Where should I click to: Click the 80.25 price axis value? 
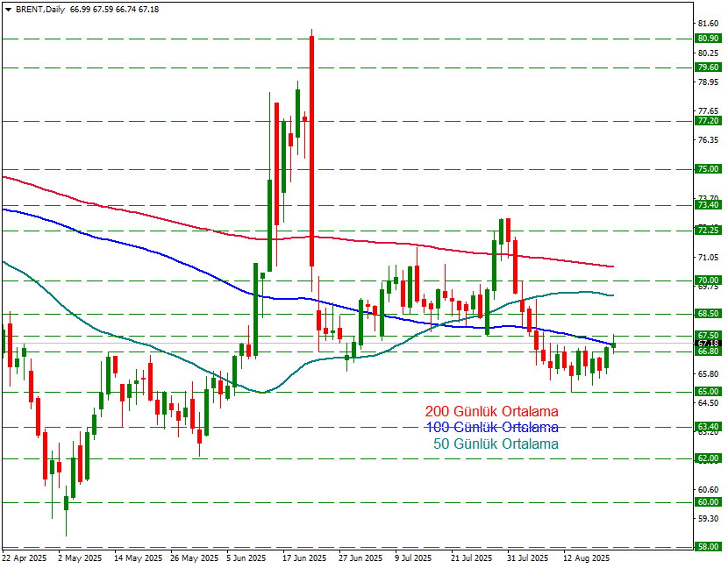point(708,53)
